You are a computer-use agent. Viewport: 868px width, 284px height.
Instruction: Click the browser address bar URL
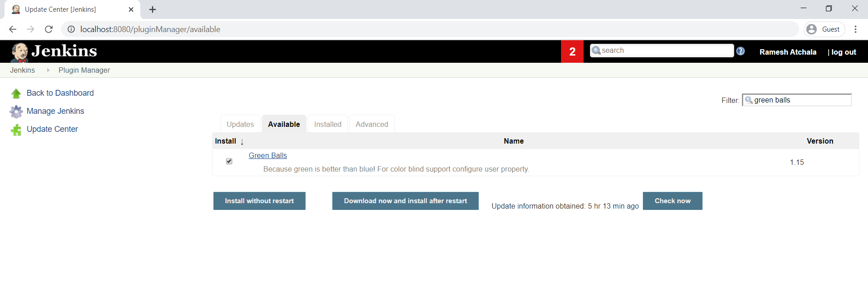150,29
